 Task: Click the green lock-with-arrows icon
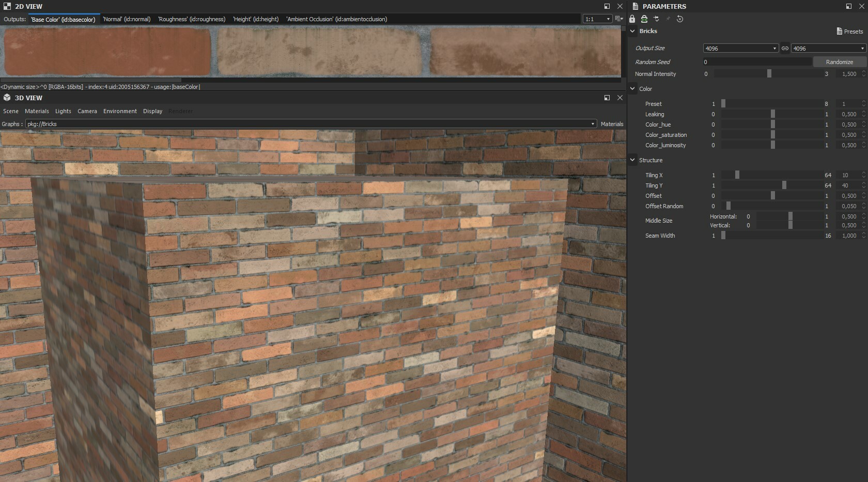point(644,19)
